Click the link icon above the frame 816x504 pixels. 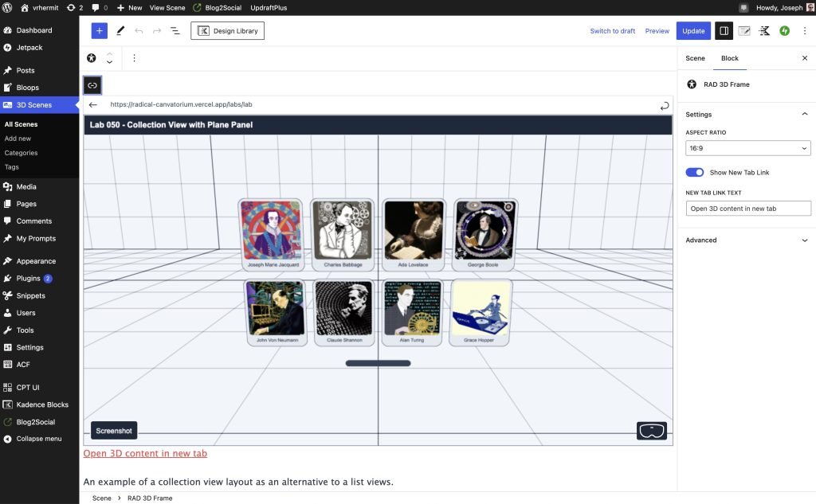[92, 85]
